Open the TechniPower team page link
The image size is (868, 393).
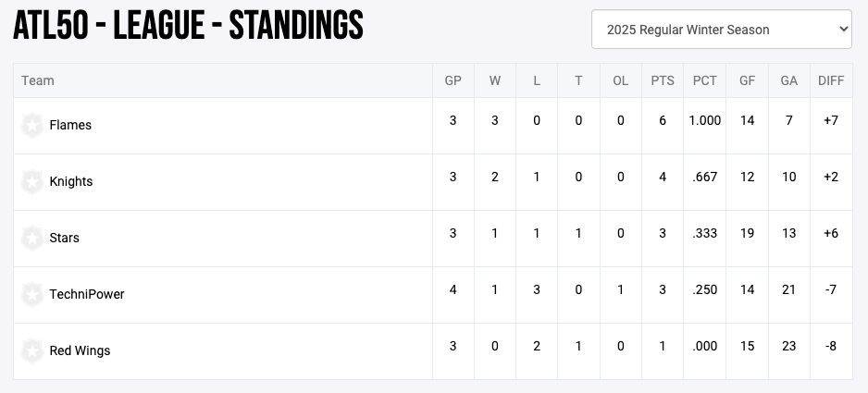pyautogui.click(x=87, y=295)
